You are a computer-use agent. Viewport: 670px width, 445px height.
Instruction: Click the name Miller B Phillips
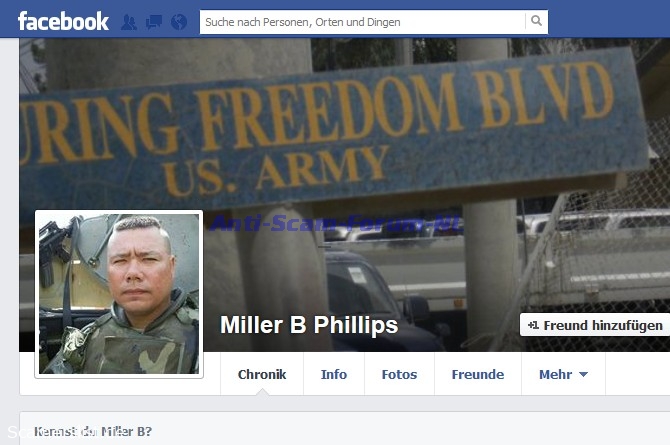(x=309, y=325)
